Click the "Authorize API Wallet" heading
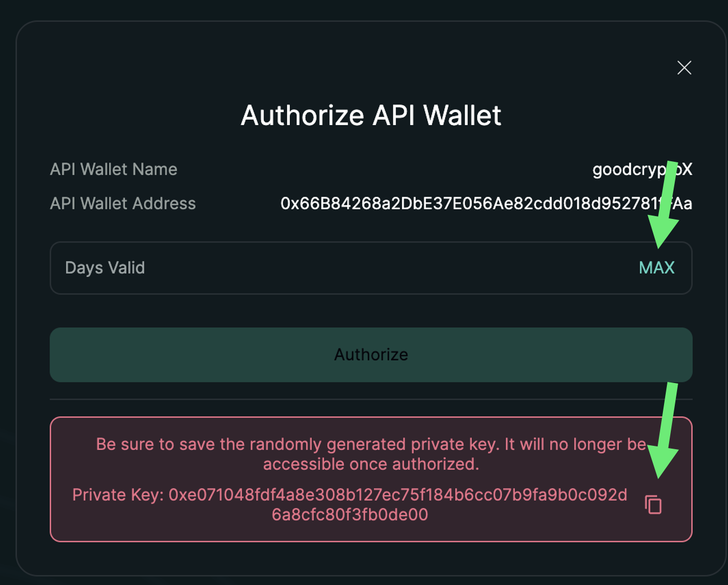The image size is (728, 585). [x=371, y=115]
